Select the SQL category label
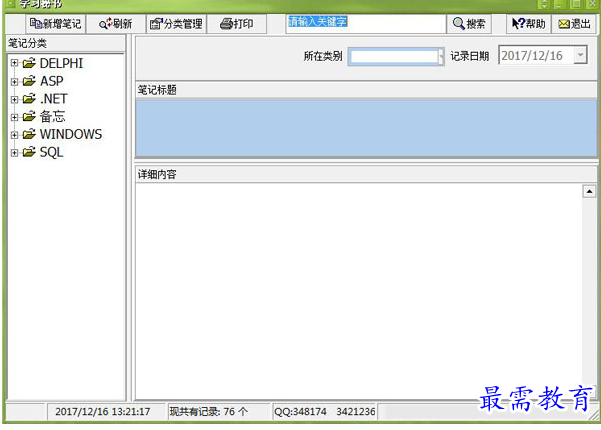The image size is (601, 430). (51, 153)
